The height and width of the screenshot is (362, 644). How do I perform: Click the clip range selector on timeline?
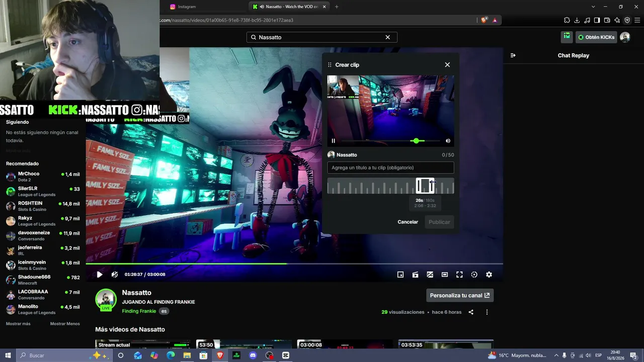coord(425,186)
